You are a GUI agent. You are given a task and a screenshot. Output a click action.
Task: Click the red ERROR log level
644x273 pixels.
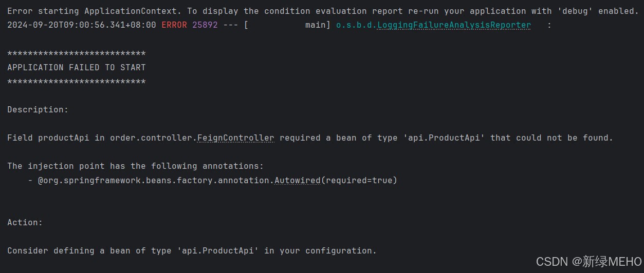(x=174, y=25)
